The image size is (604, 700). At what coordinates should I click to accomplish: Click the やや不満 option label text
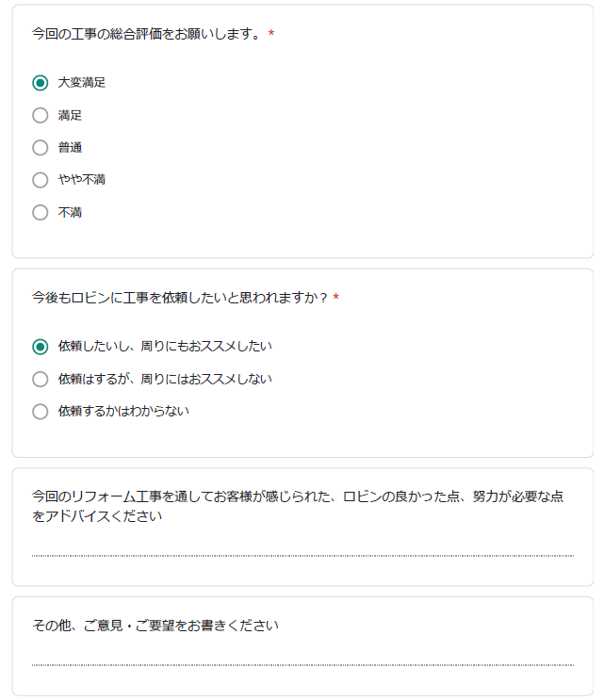82,180
